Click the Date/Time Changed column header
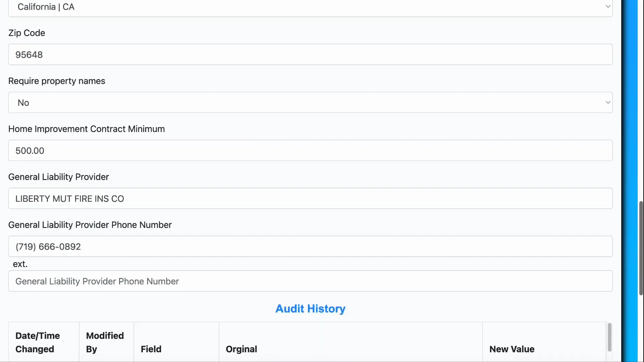The width and height of the screenshot is (644, 362). [x=38, y=342]
